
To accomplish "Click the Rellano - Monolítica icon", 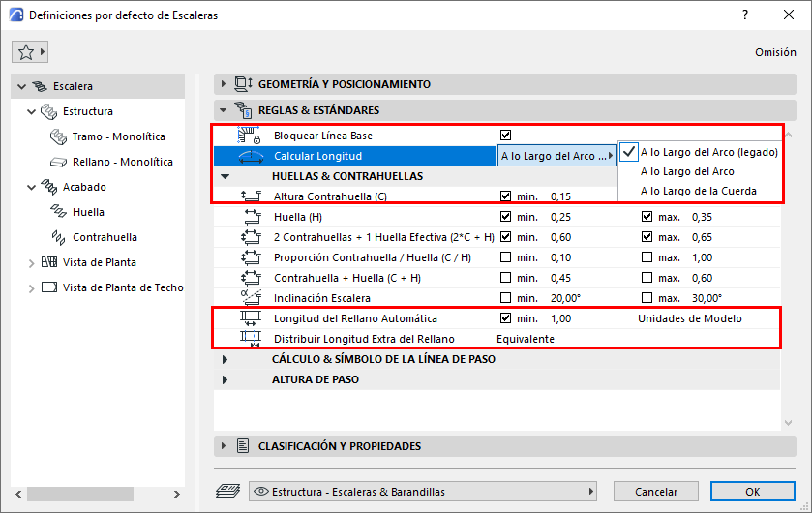I will pyautogui.click(x=58, y=162).
